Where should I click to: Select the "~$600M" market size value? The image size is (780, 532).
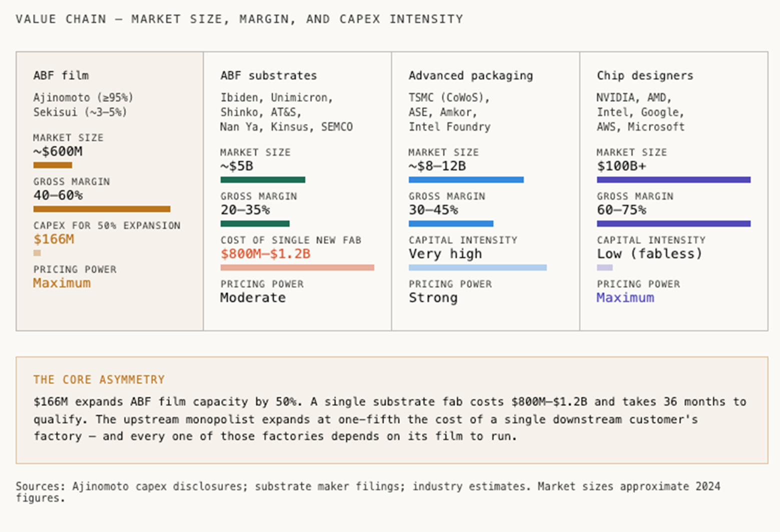(58, 151)
